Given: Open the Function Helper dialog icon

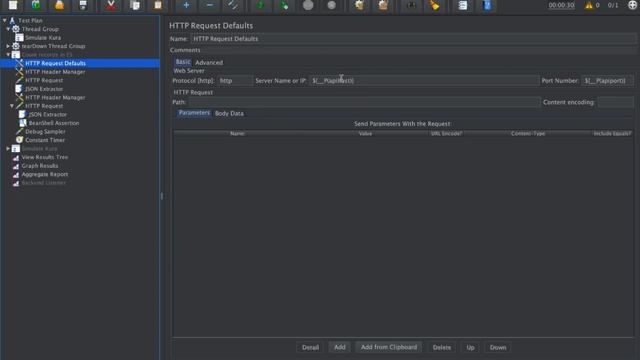Looking at the screenshot, I should (462, 5).
